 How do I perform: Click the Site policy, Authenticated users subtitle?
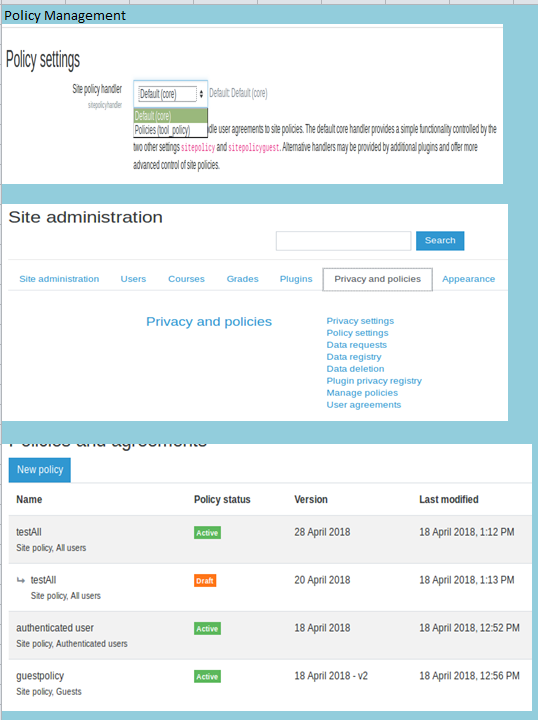[72, 644]
